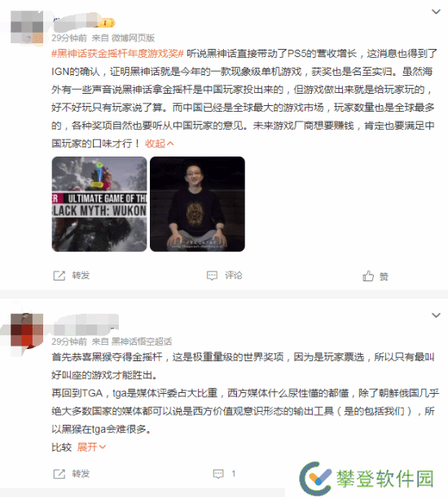This screenshot has height=499, width=448.
Task: Click the repost icon on second post
Action: (59, 474)
